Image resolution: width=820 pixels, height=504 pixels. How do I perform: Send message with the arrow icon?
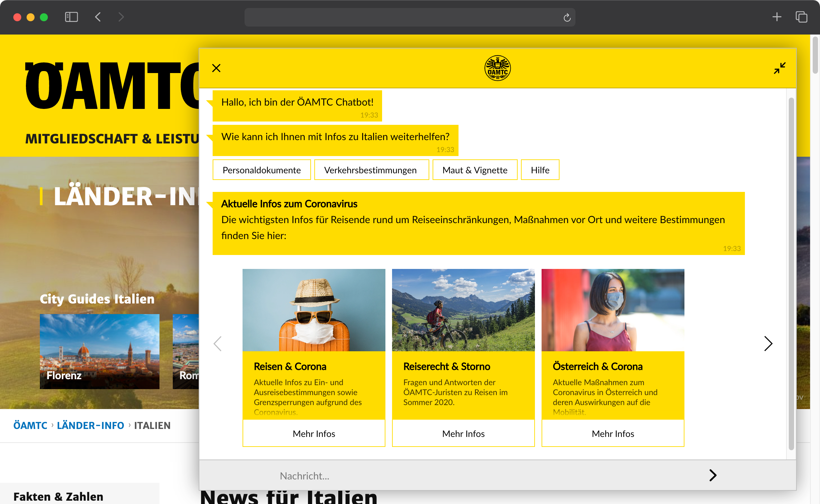[x=713, y=475]
